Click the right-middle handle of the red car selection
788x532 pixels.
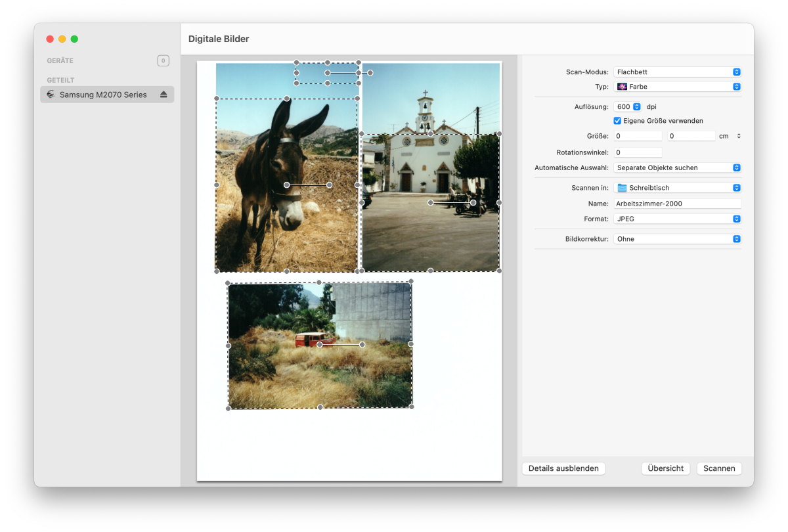coord(411,344)
